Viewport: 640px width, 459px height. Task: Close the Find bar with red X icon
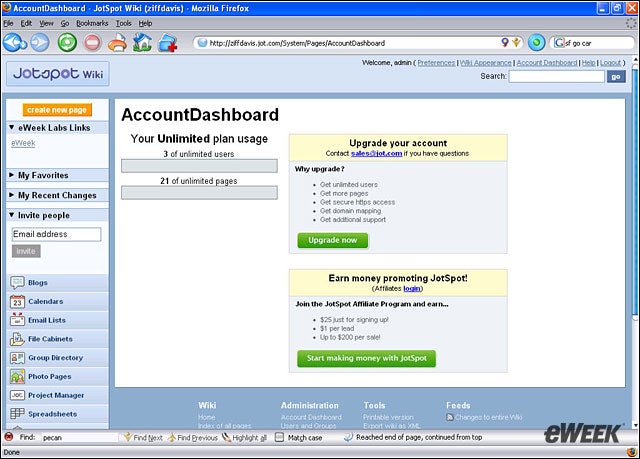(8, 437)
